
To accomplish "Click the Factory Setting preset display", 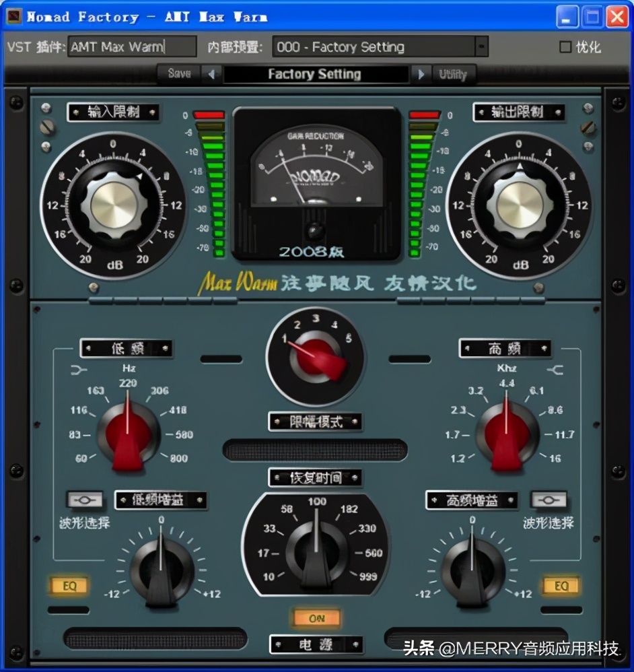I will click(x=315, y=74).
